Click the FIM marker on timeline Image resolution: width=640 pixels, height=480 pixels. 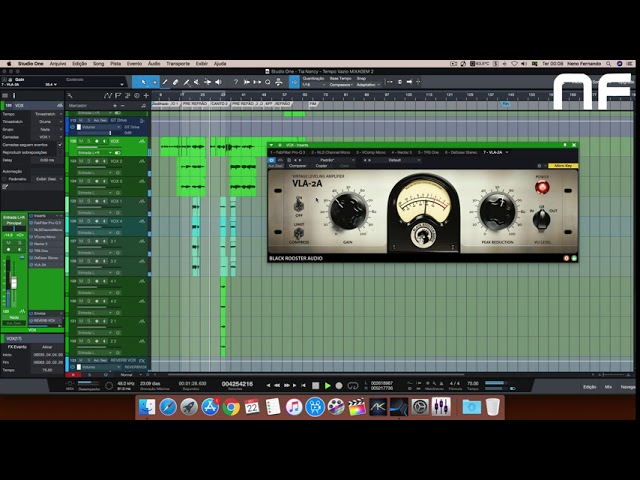(x=313, y=104)
